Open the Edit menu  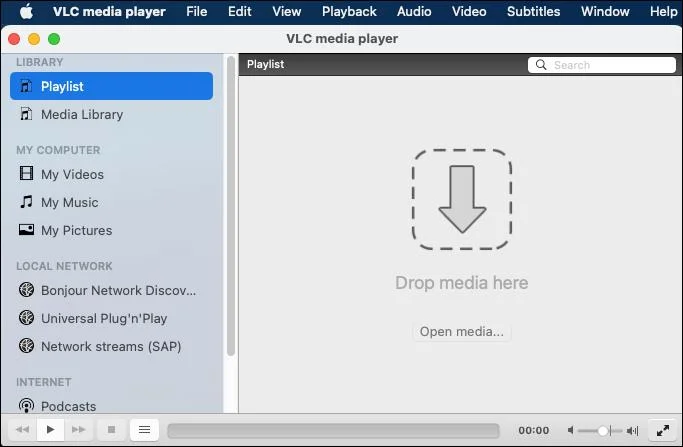(240, 11)
